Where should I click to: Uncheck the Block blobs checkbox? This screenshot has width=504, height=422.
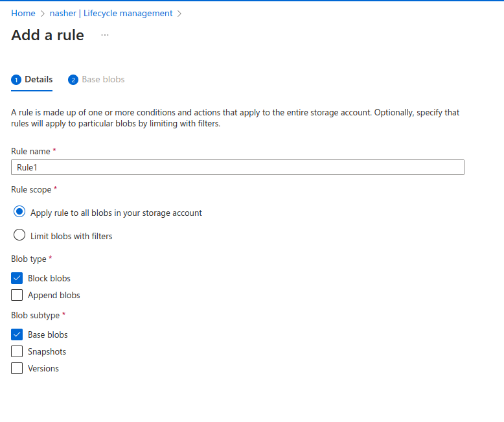pos(17,278)
